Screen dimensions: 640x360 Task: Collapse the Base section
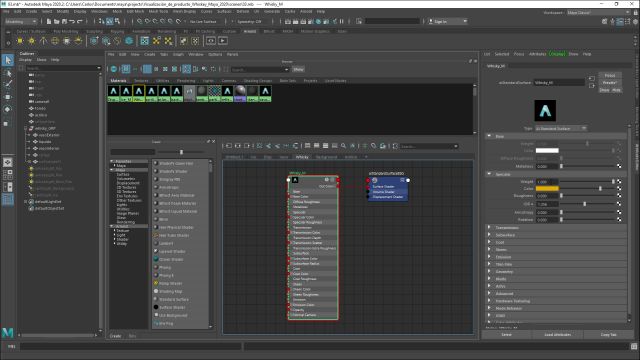(x=489, y=136)
